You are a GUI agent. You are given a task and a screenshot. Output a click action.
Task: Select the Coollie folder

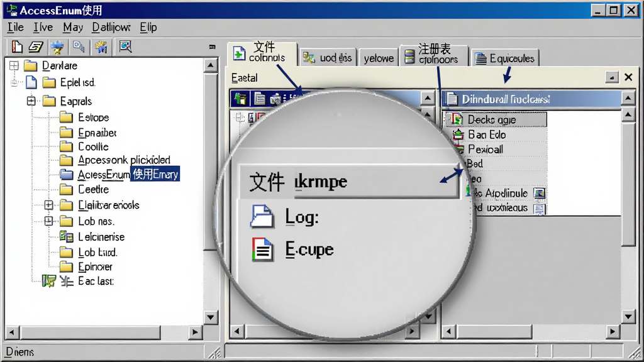coord(93,146)
